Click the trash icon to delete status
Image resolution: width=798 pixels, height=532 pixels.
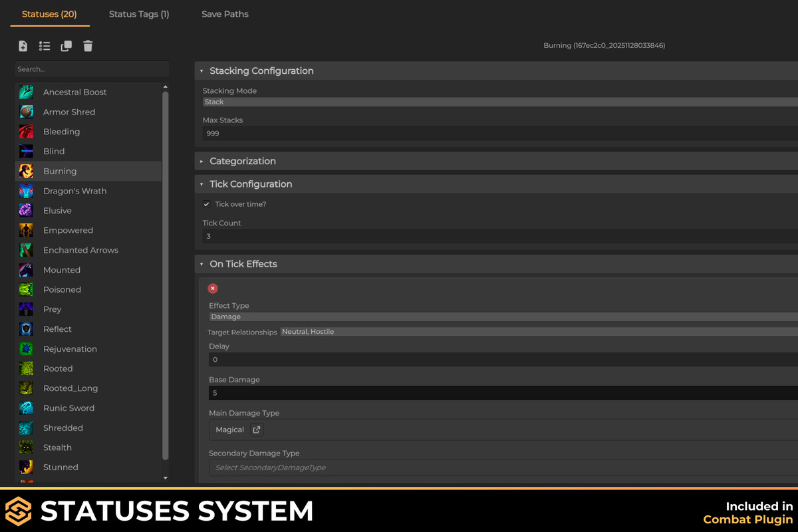pos(87,46)
